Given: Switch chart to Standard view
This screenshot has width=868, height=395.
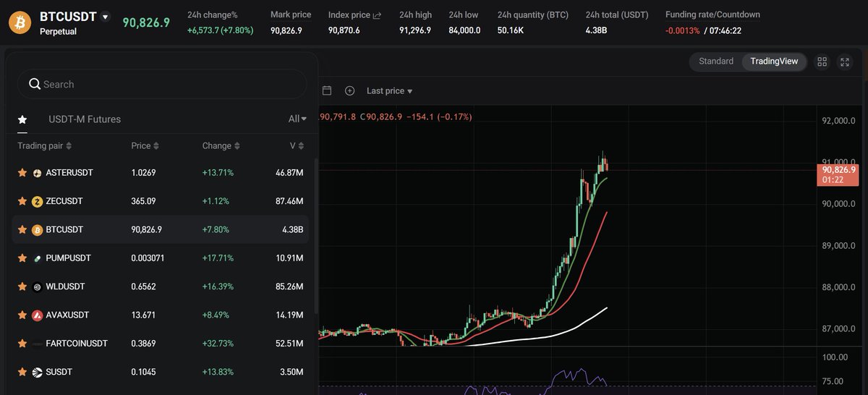Looking at the screenshot, I should (716, 61).
